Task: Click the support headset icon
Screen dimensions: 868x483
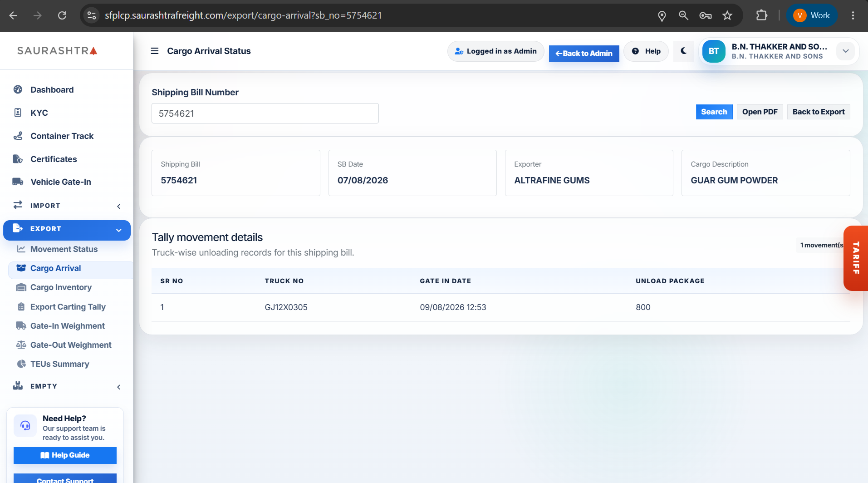Action: pyautogui.click(x=25, y=425)
